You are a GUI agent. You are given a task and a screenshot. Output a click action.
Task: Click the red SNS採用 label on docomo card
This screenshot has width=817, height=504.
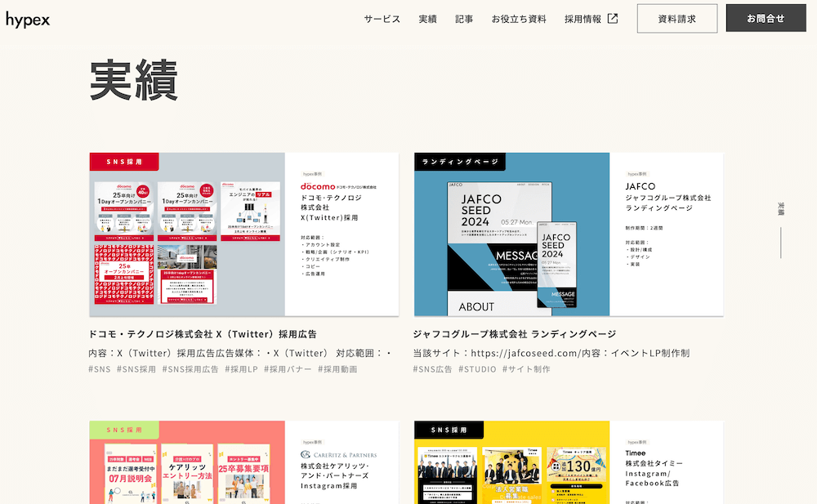pyautogui.click(x=124, y=162)
